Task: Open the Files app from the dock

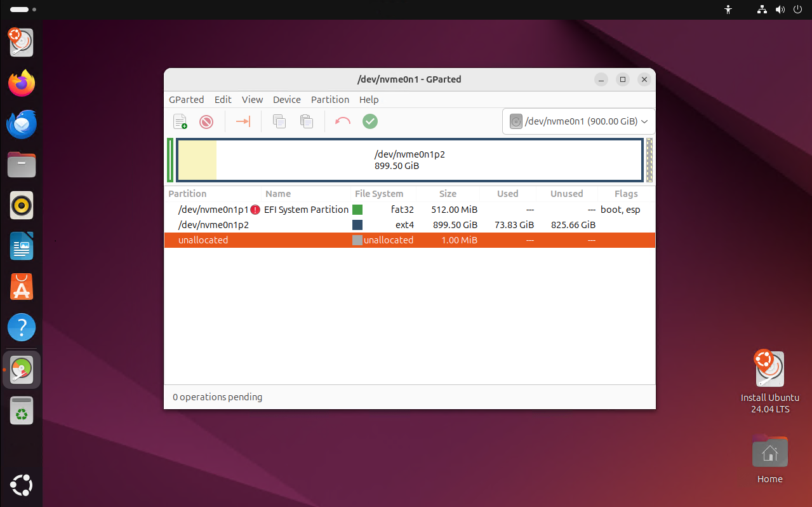Action: 21,164
